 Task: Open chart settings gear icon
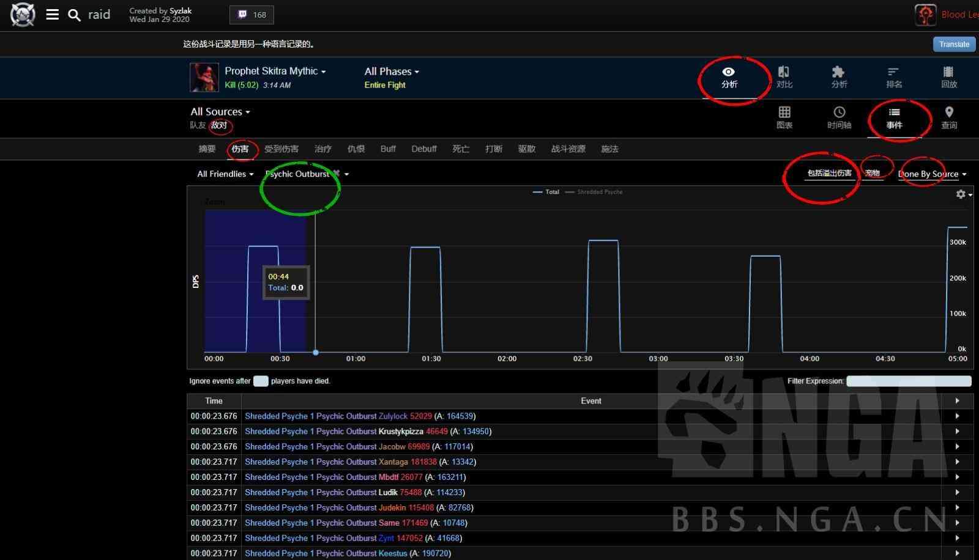[961, 194]
